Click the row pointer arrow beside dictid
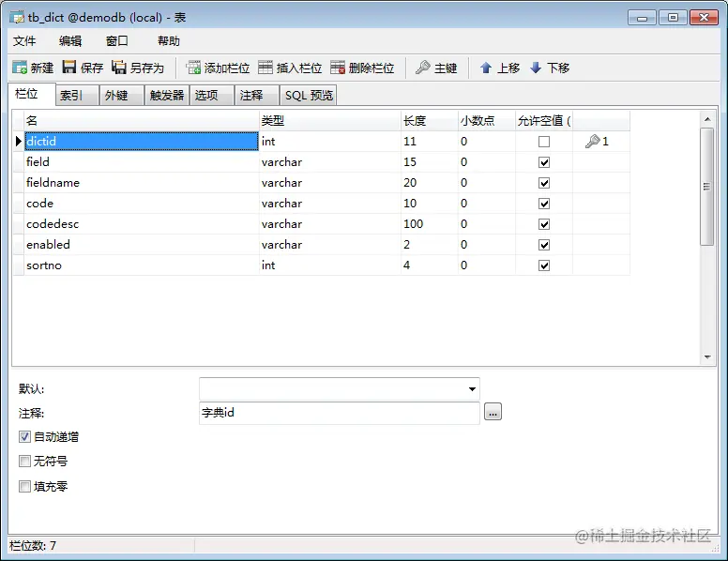Screen dimensions: 728x561 click(x=18, y=141)
